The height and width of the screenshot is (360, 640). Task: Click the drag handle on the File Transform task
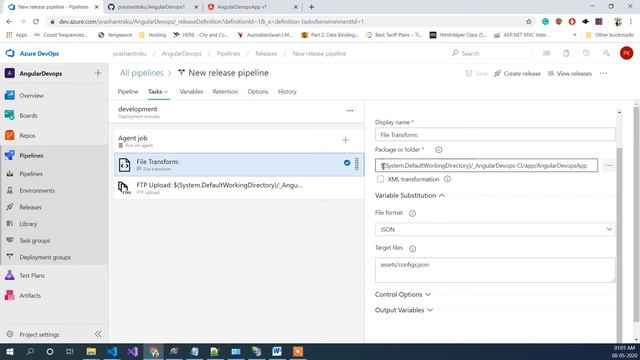click(x=357, y=164)
